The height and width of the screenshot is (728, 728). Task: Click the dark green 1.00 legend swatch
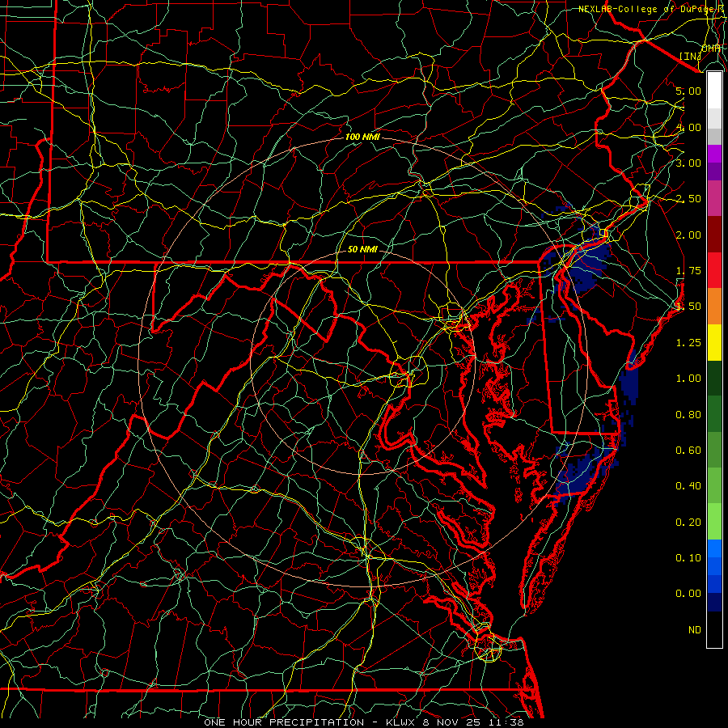click(714, 378)
